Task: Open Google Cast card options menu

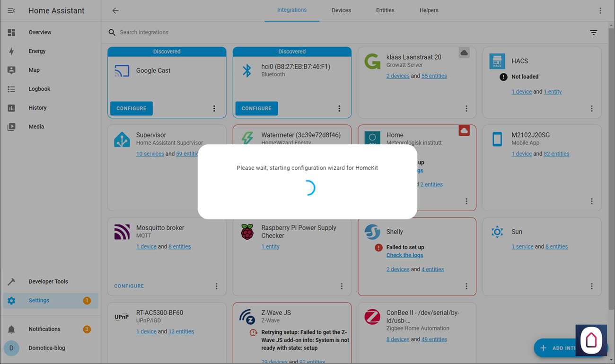Action: (214, 109)
